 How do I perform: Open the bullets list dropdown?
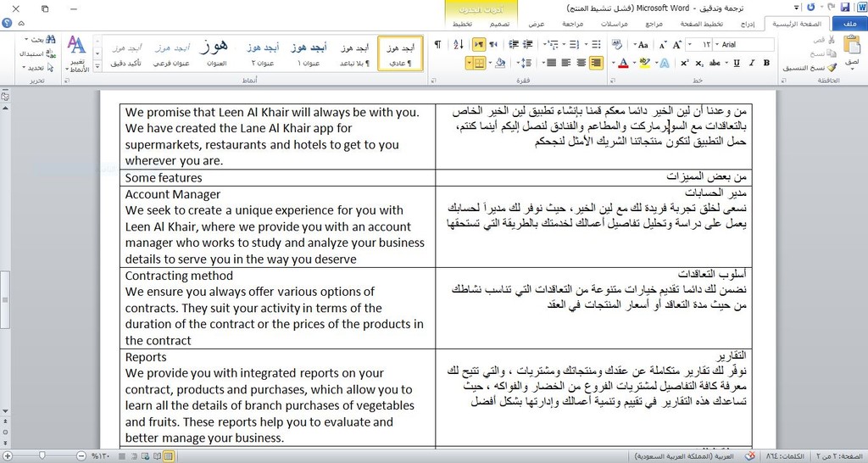click(587, 44)
